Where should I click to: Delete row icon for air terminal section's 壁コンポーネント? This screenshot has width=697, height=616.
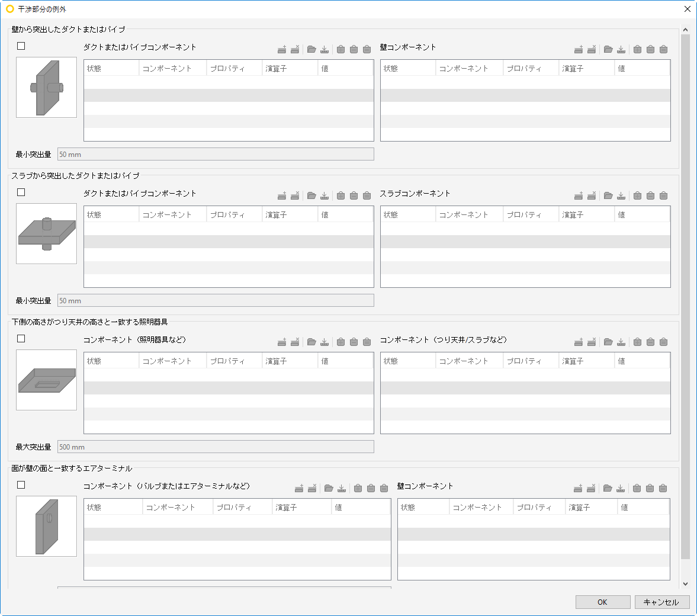pyautogui.click(x=591, y=488)
